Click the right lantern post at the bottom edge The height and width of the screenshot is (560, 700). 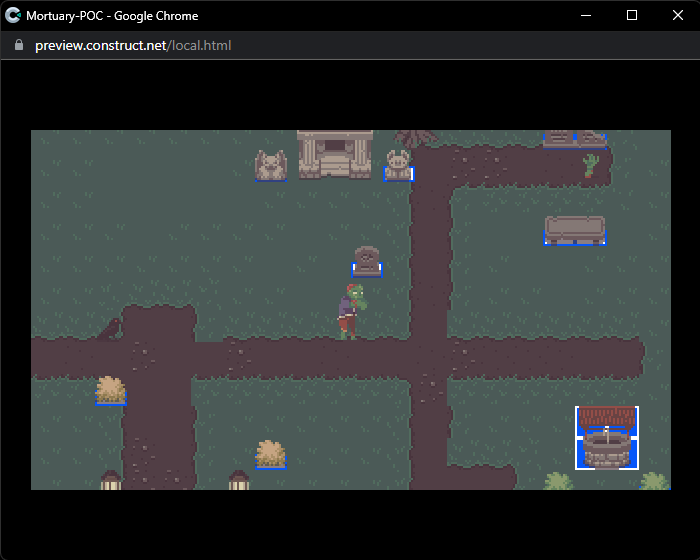tap(239, 480)
